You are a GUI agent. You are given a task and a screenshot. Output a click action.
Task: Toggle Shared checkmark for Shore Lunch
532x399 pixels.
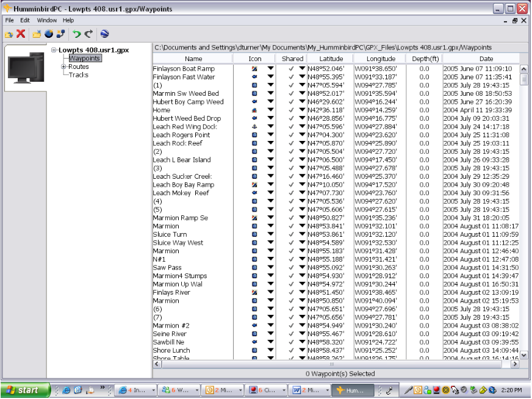pos(291,350)
